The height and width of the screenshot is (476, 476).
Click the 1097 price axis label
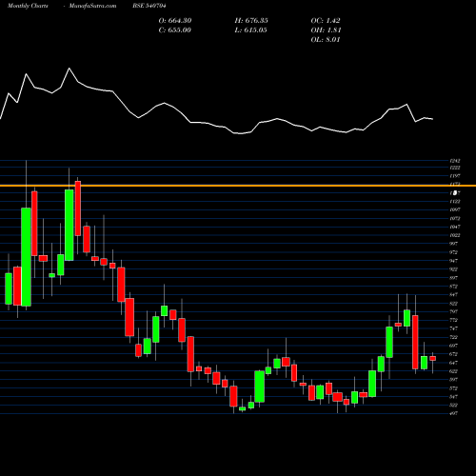[x=455, y=209]
